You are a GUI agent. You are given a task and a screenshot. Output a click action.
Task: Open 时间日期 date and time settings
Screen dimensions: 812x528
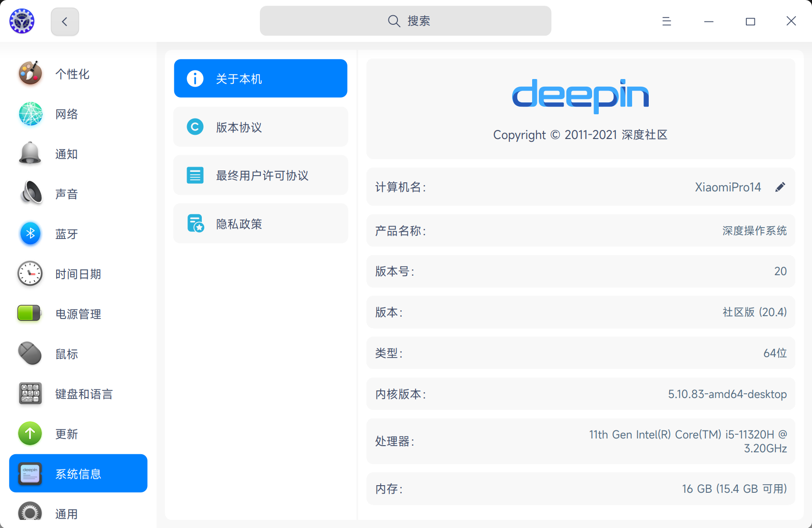tap(78, 274)
